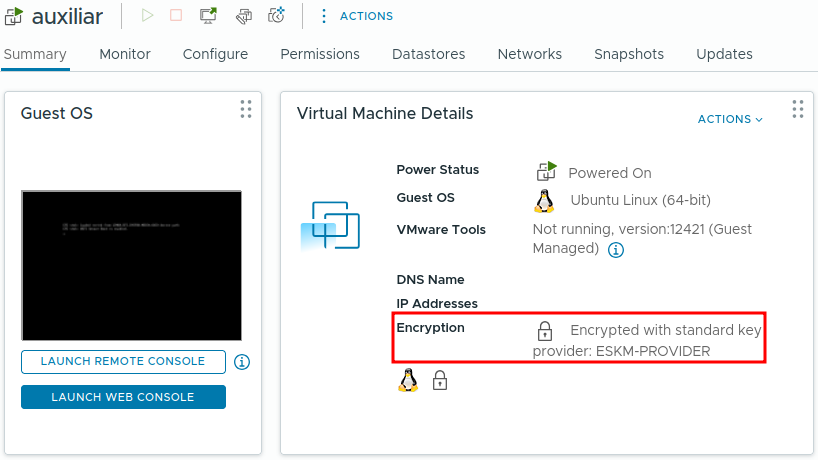818x460 pixels.
Task: Open the Configure tab
Action: click(215, 54)
